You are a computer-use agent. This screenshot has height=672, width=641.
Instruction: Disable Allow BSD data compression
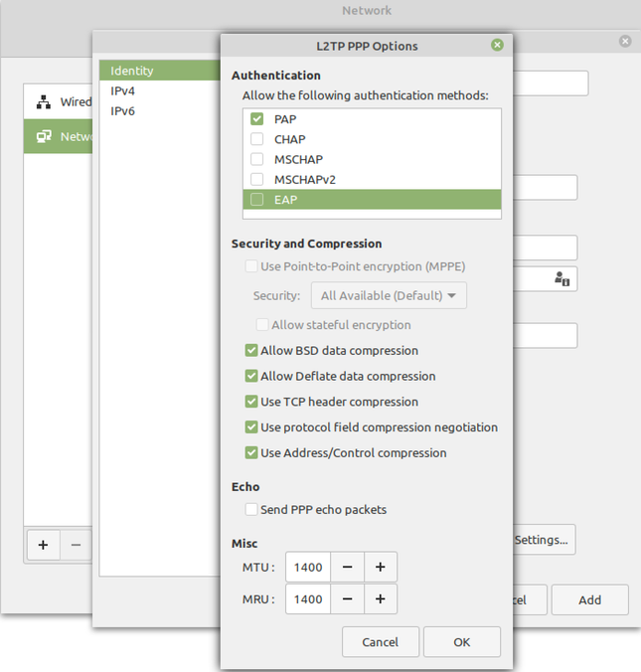(x=251, y=351)
